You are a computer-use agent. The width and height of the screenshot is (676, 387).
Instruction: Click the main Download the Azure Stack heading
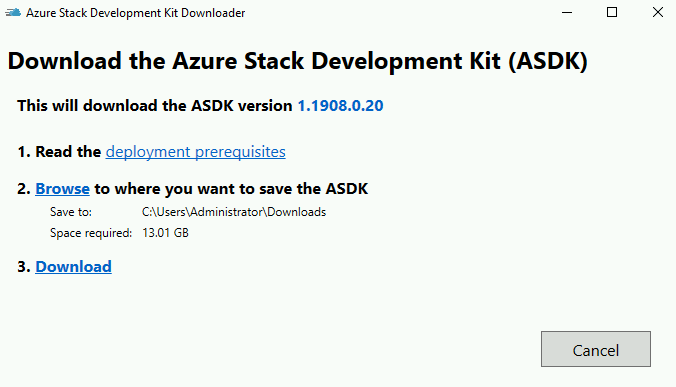(x=297, y=61)
